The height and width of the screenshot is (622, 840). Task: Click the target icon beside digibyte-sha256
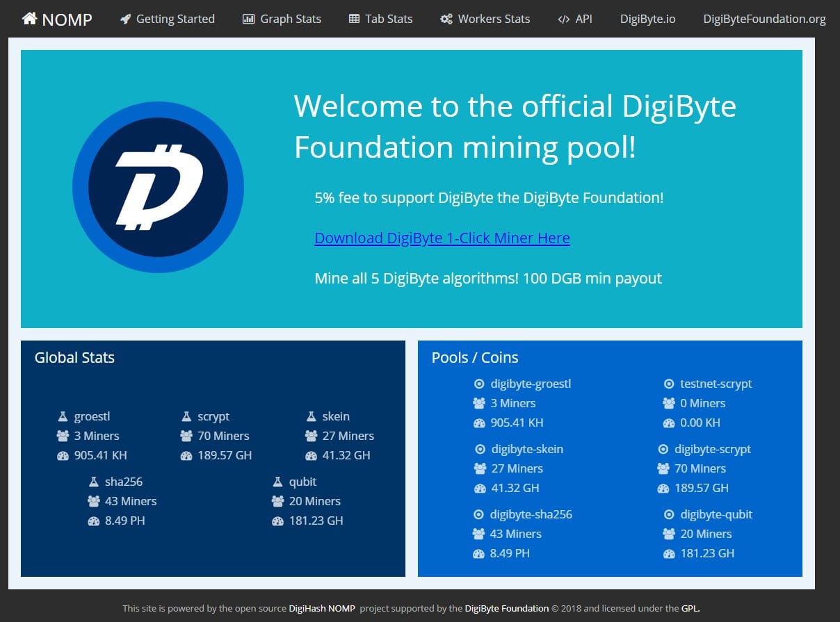[478, 515]
